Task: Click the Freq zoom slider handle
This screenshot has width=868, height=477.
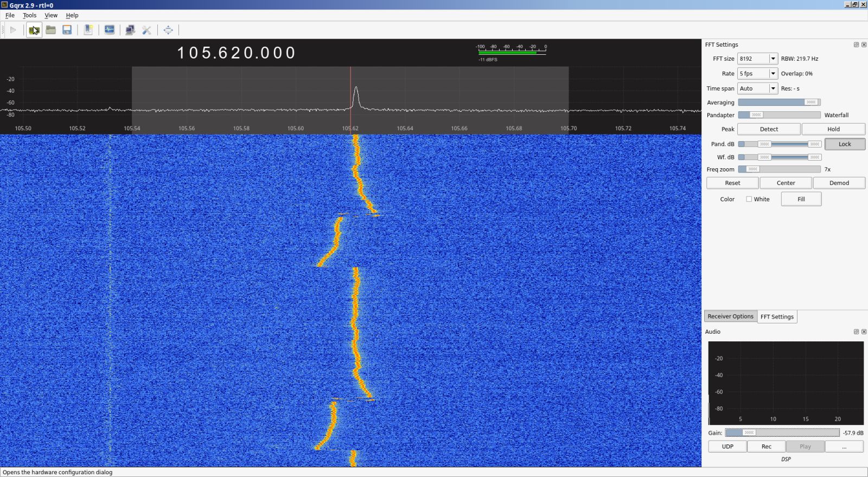Action: pos(752,169)
